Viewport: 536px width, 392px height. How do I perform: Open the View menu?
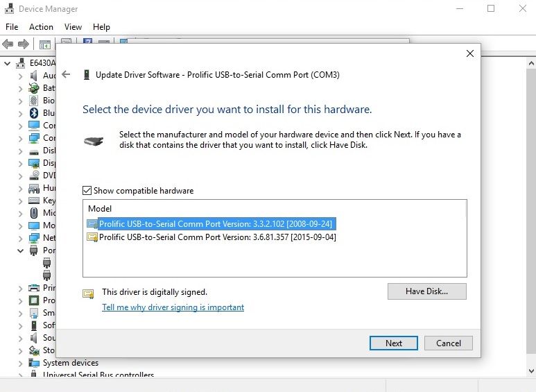(73, 27)
